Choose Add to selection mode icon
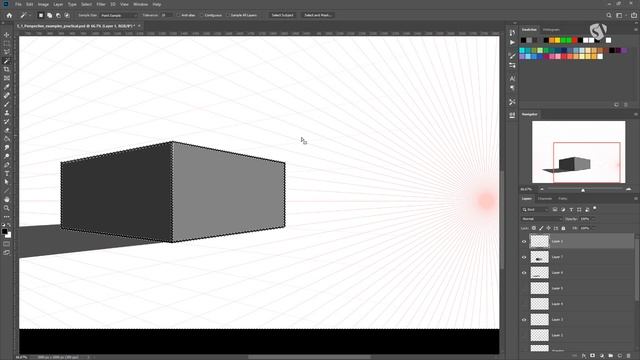640x360 pixels. (x=49, y=15)
